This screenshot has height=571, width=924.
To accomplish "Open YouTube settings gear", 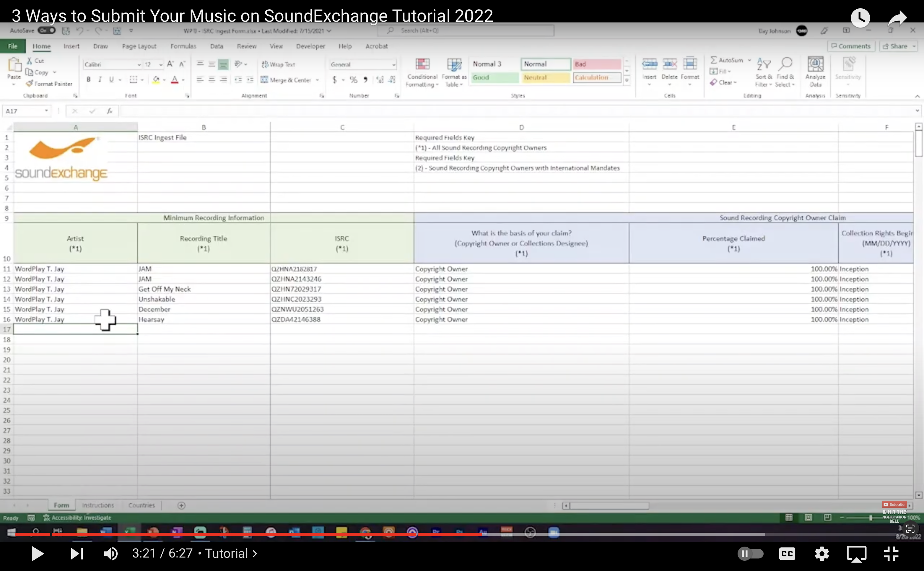I will pyautogui.click(x=821, y=554).
